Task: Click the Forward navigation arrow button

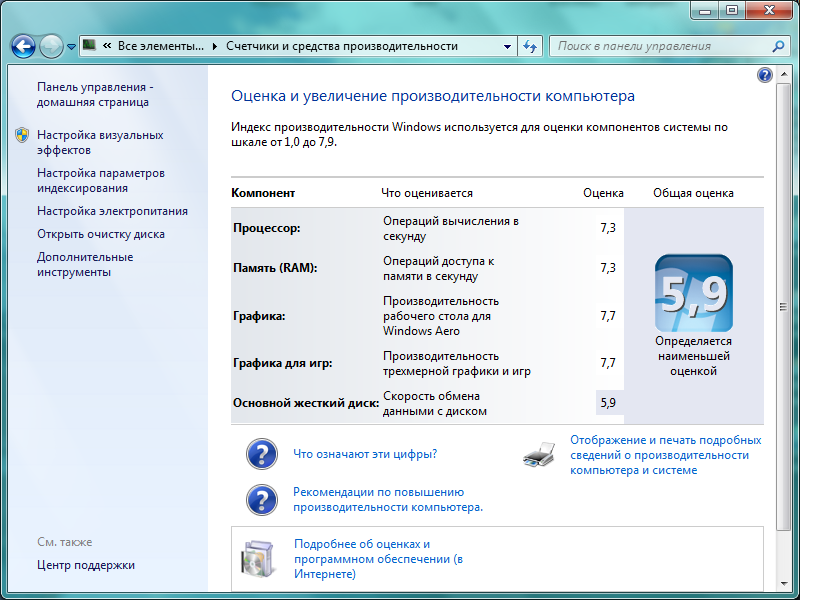Action: pyautogui.click(x=51, y=46)
